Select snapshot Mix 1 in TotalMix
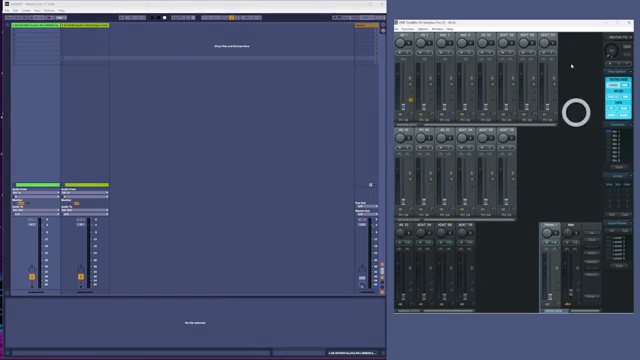The width and height of the screenshot is (640, 360). 616,131
